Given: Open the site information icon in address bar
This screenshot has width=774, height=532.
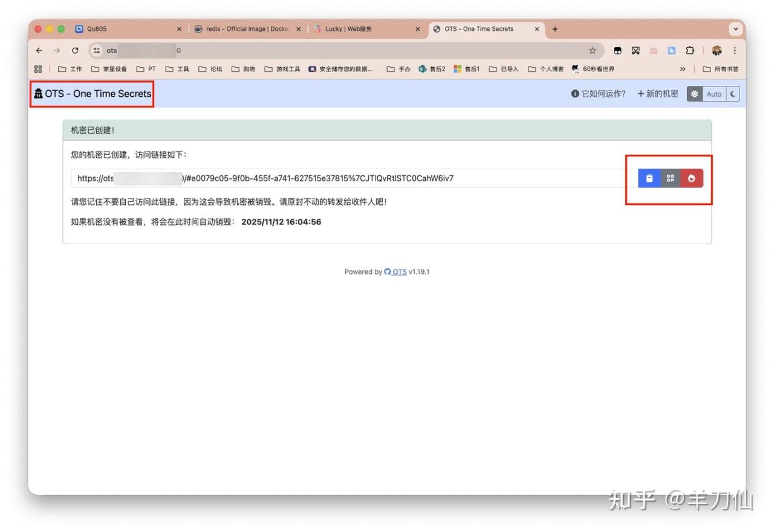Looking at the screenshot, I should pyautogui.click(x=97, y=51).
